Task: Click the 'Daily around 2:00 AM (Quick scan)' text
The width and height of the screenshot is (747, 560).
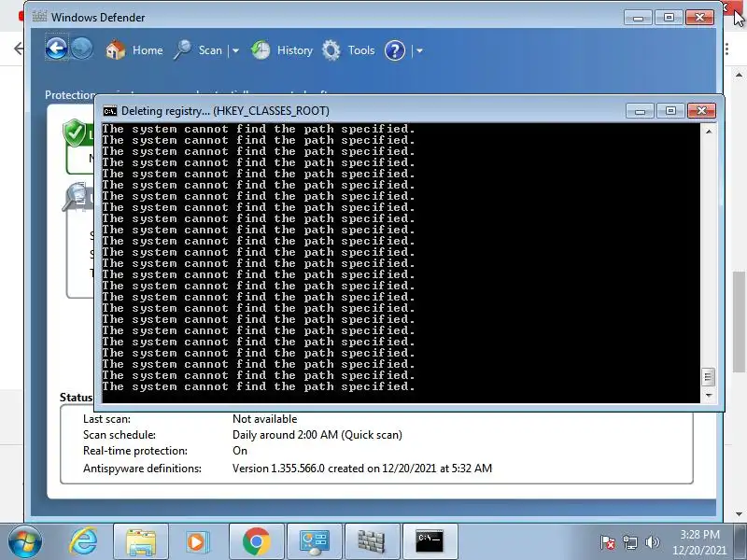Action: (317, 435)
